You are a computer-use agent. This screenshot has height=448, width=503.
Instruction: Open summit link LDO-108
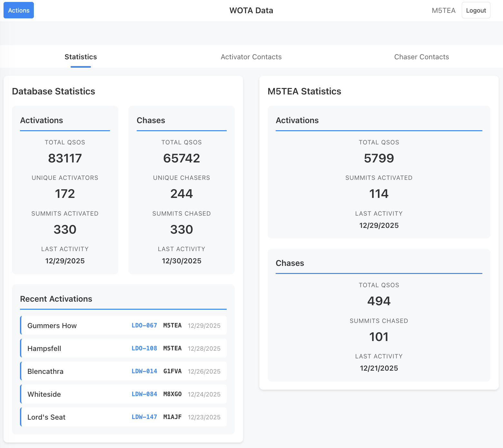[x=144, y=348]
